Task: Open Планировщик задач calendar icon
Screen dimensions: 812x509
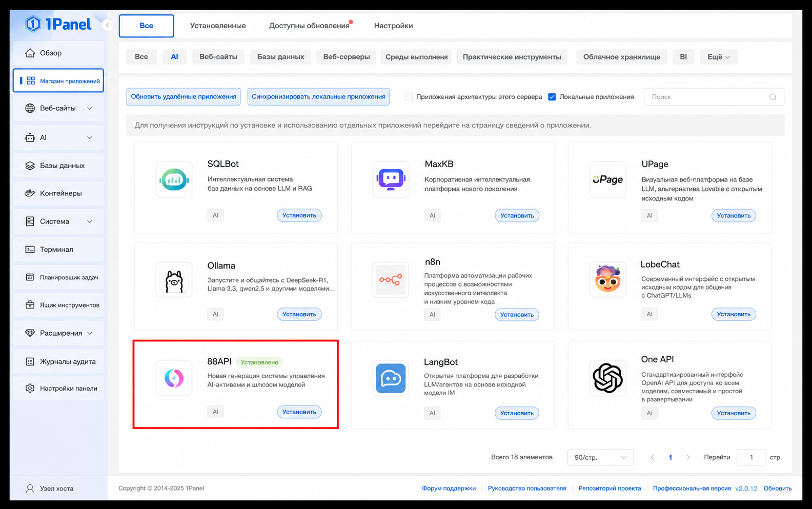Action: pyautogui.click(x=30, y=277)
